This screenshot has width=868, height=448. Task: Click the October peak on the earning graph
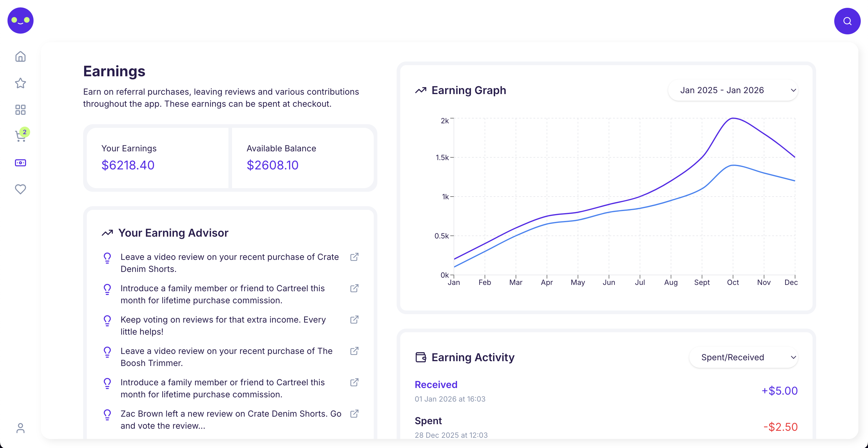coord(733,119)
